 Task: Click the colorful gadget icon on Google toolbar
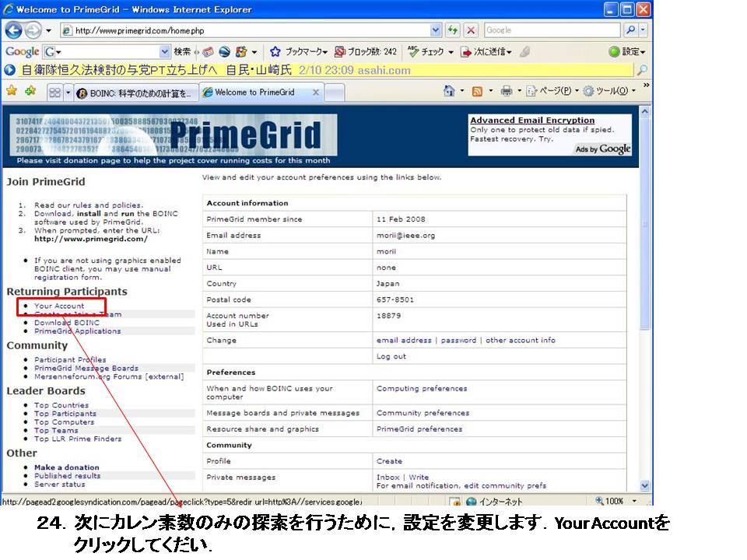tap(241, 51)
